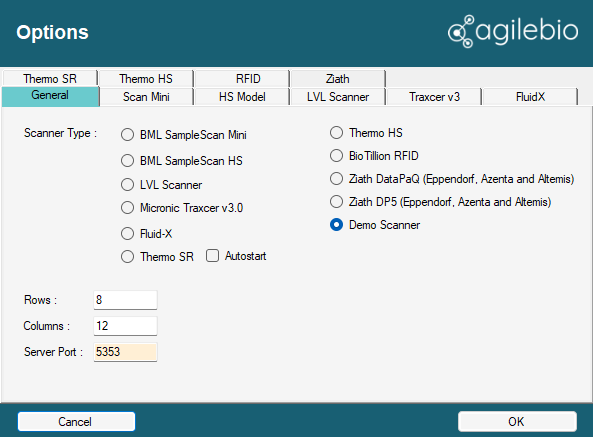The image size is (593, 437).
Task: Switch to the HS Model tab
Action: pos(242,97)
